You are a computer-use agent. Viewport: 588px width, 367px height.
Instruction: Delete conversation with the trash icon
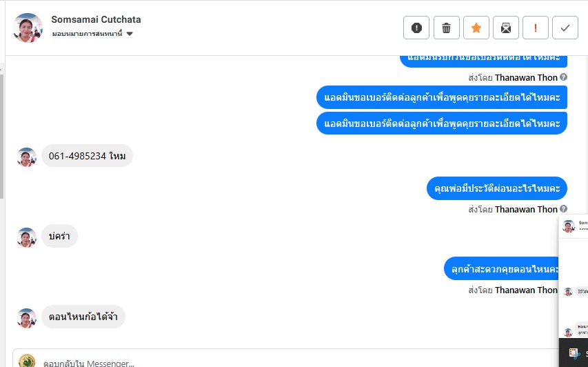tap(446, 28)
